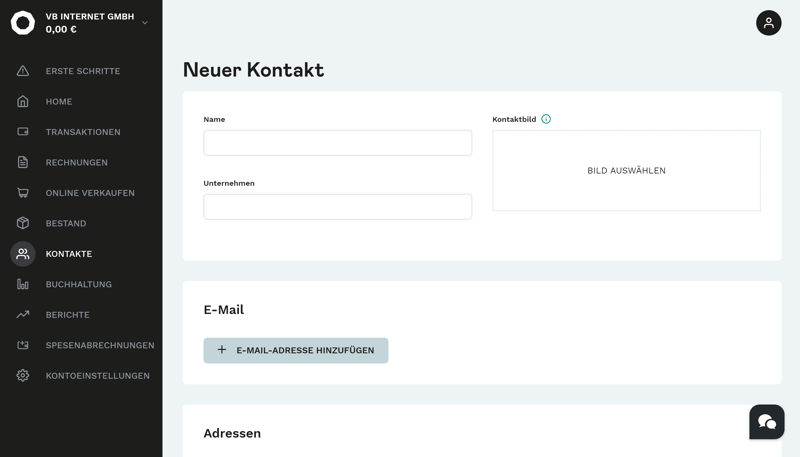Show the Kontaktbild info tooltip icon
Viewport: 800px width, 457px height.
point(546,119)
